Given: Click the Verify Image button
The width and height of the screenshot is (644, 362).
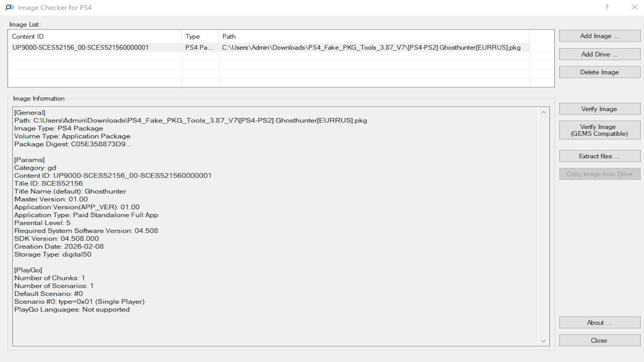Looking at the screenshot, I should (x=599, y=109).
